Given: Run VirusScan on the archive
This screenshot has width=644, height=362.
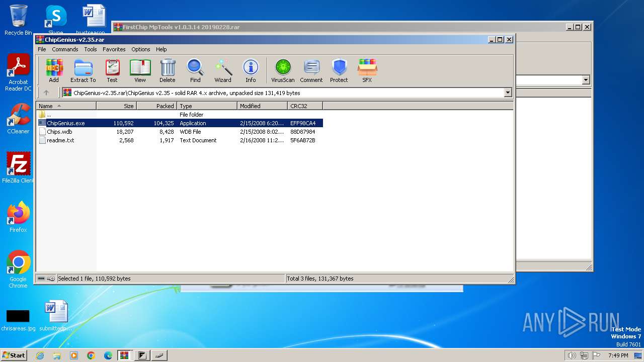Looking at the screenshot, I should pyautogui.click(x=283, y=70).
